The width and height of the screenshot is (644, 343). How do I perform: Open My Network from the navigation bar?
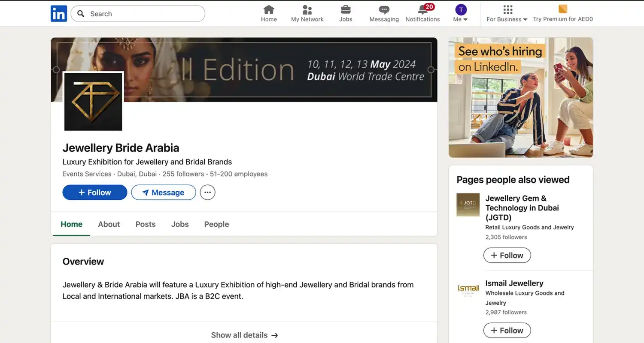click(x=307, y=11)
